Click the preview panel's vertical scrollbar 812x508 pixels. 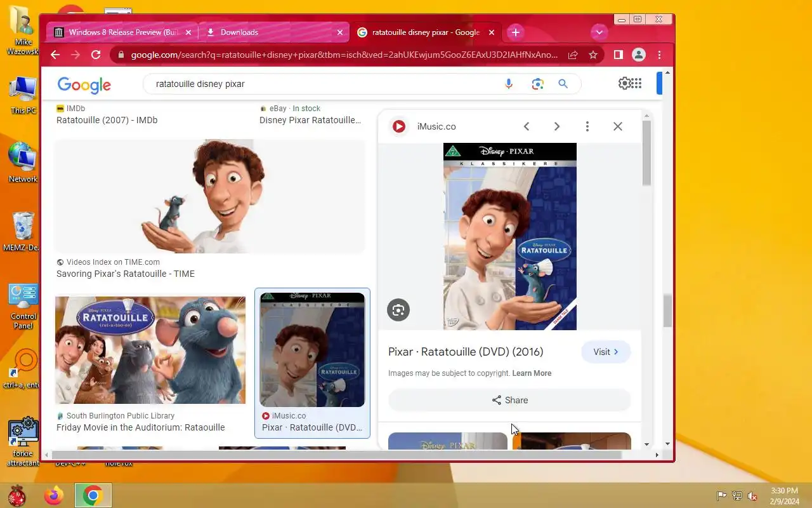[647, 152]
